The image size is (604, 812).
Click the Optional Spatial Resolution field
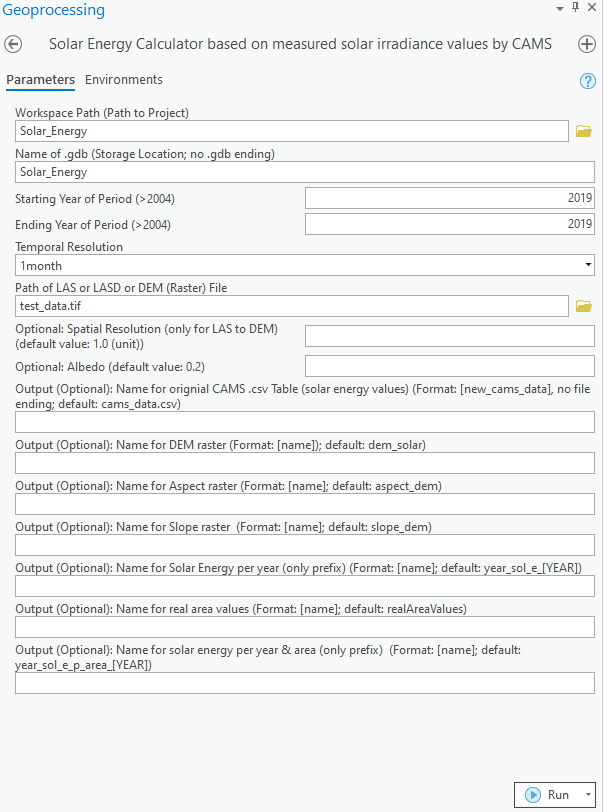[x=448, y=336]
